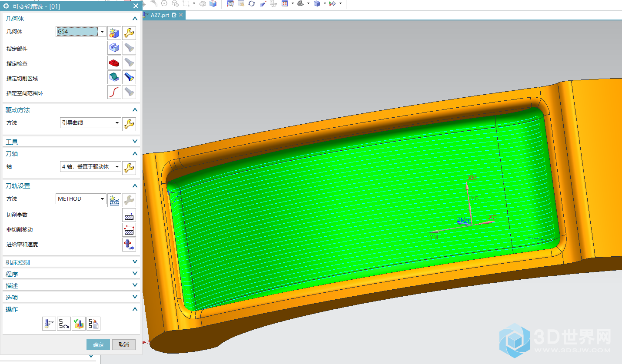Click the Replay toolpath icon
This screenshot has width=622, height=364.
[x=64, y=324]
